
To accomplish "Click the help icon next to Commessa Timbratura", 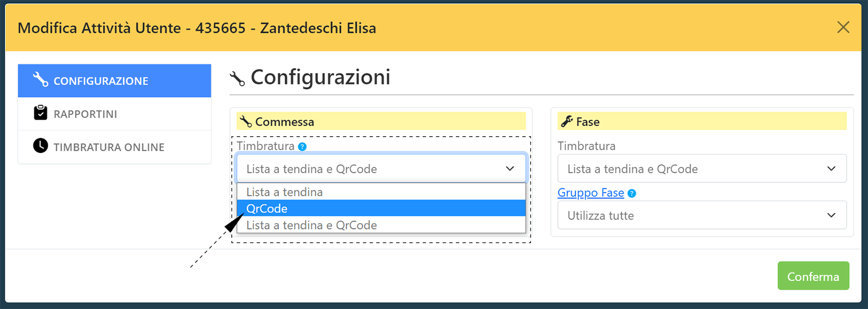I will coord(302,146).
